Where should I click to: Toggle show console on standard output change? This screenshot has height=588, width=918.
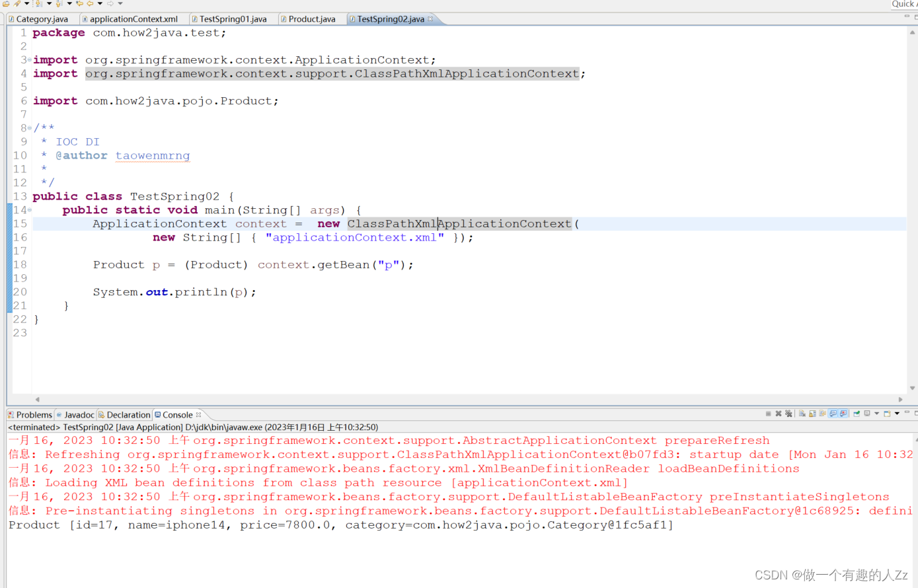(x=833, y=414)
